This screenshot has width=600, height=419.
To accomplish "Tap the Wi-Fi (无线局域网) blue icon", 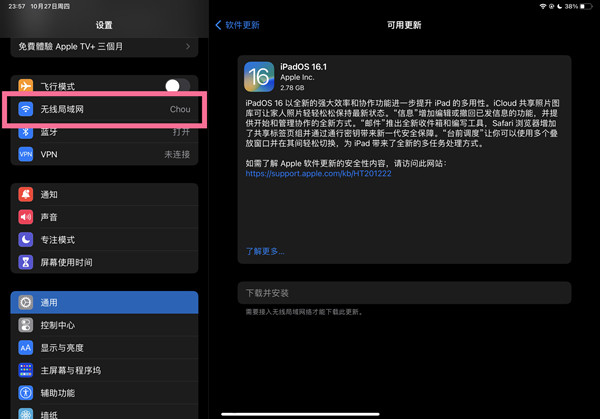I will [x=26, y=109].
